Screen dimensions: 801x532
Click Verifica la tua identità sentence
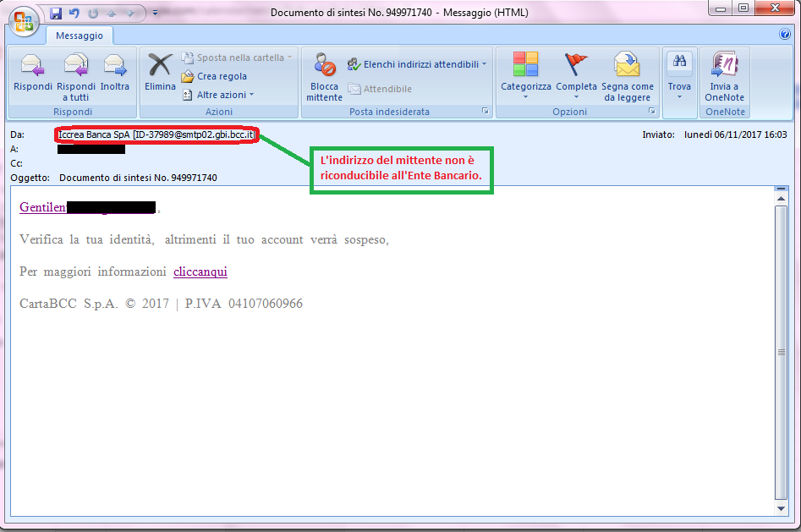[x=205, y=239]
